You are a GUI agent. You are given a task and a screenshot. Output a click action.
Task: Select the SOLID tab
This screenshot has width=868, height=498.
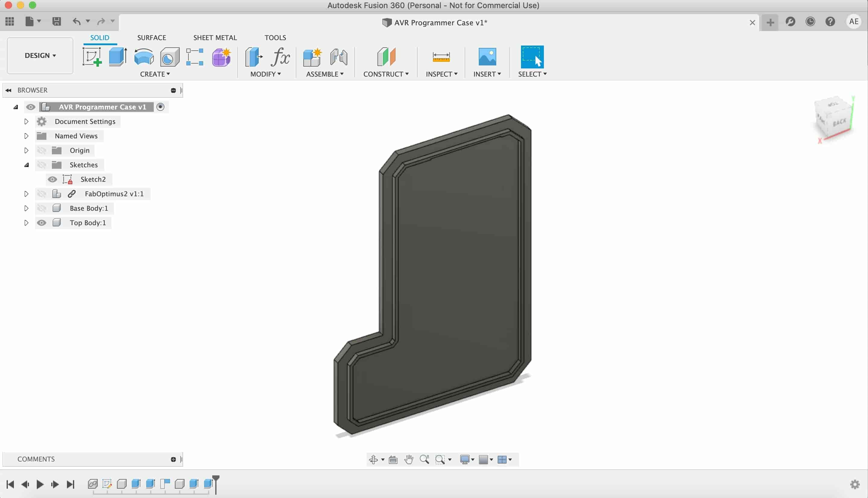[100, 38]
